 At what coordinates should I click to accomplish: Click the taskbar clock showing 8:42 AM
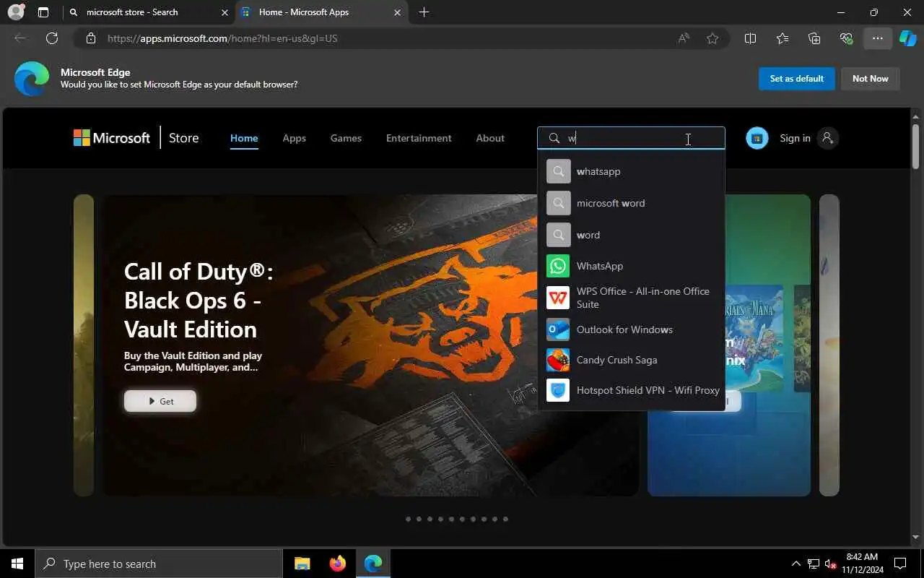(861, 564)
